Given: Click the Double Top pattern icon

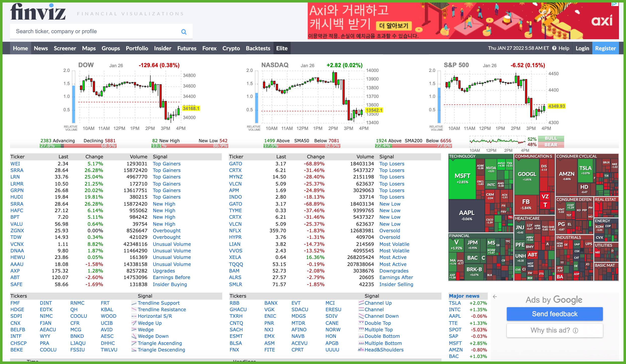Looking at the screenshot, I should (361, 323).
